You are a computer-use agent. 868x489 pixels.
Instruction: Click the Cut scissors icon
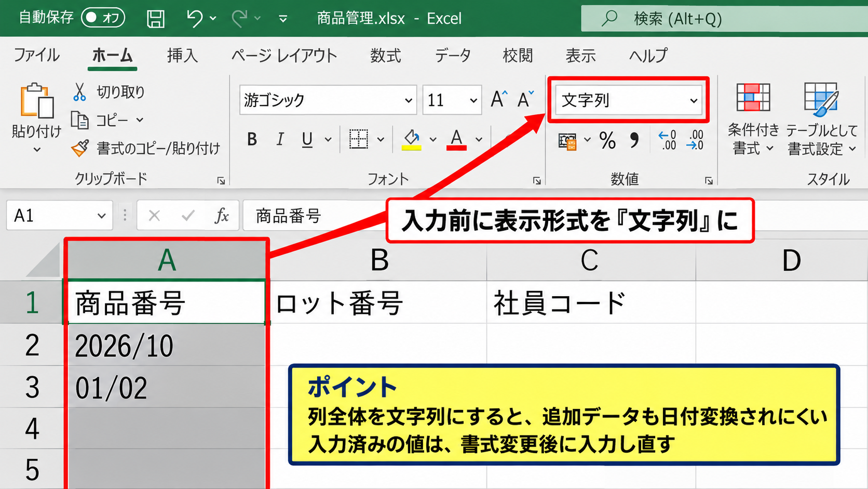(x=79, y=92)
